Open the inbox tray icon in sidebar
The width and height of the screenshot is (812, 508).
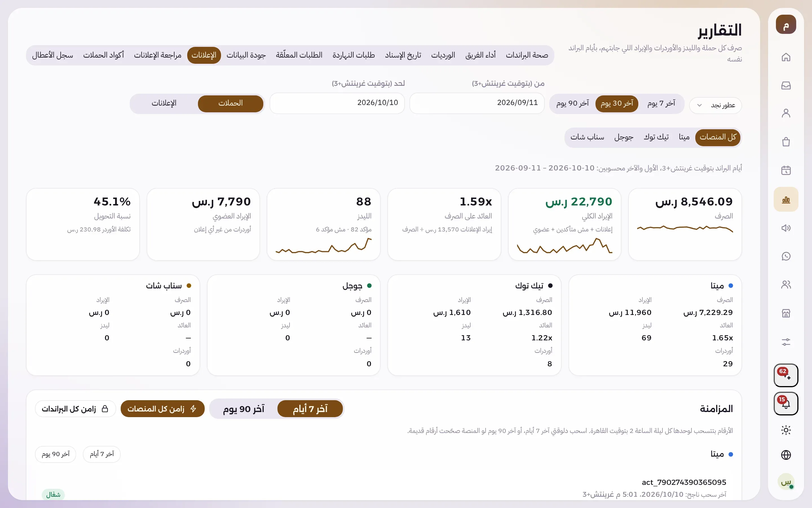click(x=786, y=85)
